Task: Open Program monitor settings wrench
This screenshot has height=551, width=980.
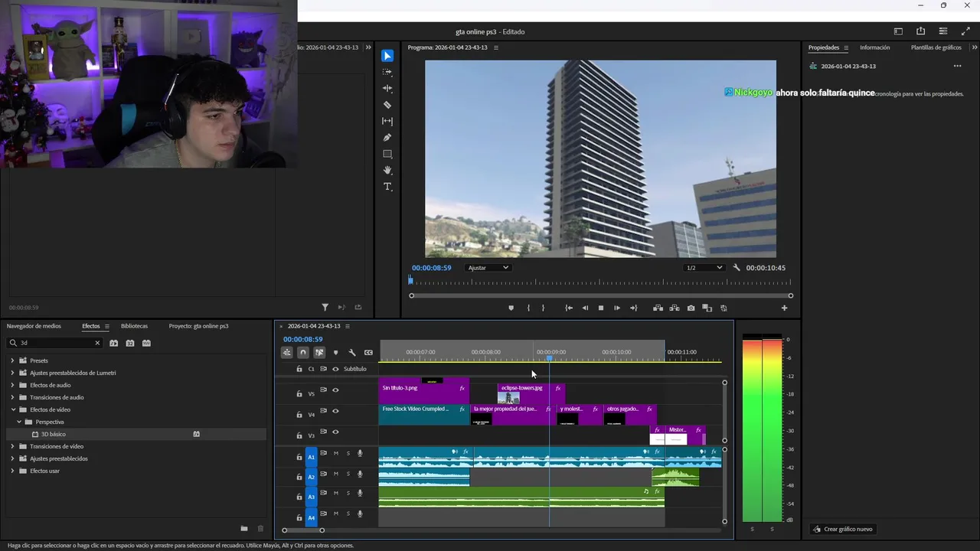Action: pyautogui.click(x=737, y=268)
